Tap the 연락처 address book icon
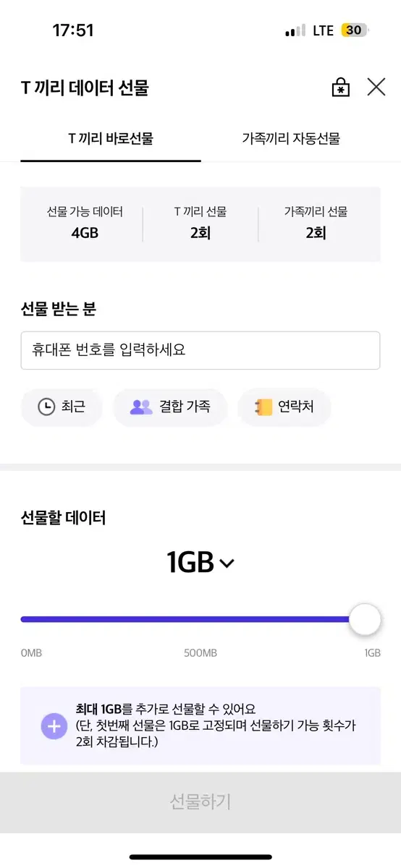This screenshot has height=868, width=401. (263, 407)
